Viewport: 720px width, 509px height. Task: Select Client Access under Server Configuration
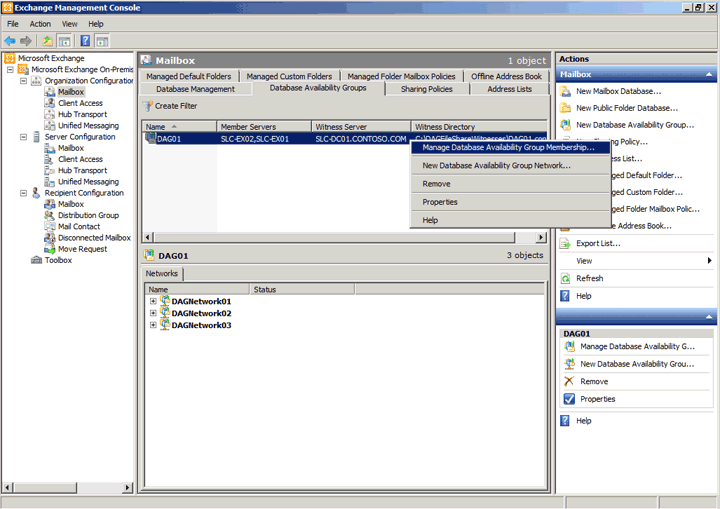tap(80, 159)
